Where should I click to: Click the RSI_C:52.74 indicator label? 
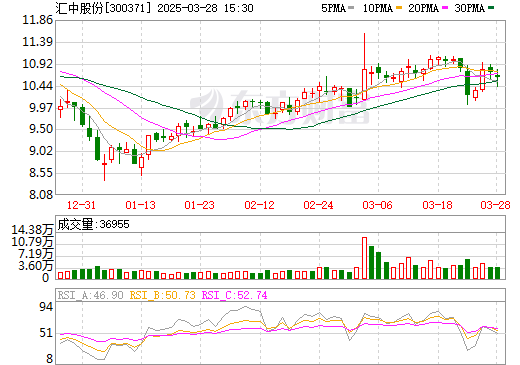[235, 295]
